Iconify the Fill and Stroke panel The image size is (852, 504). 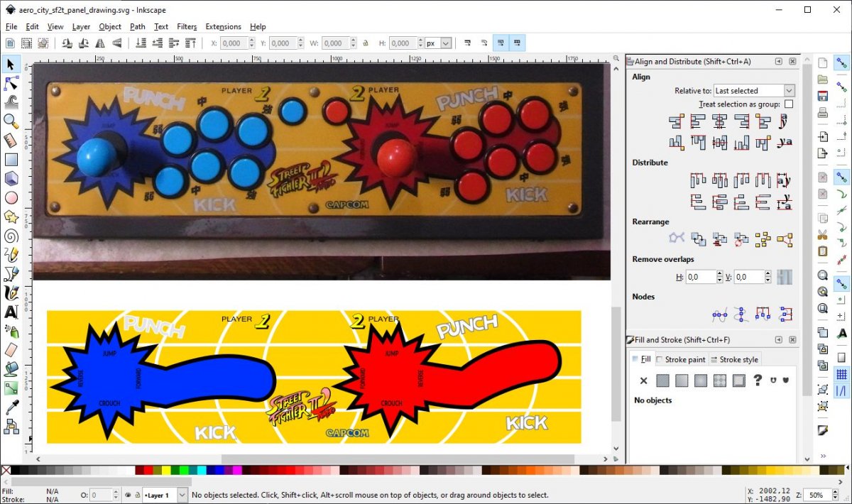[779, 340]
